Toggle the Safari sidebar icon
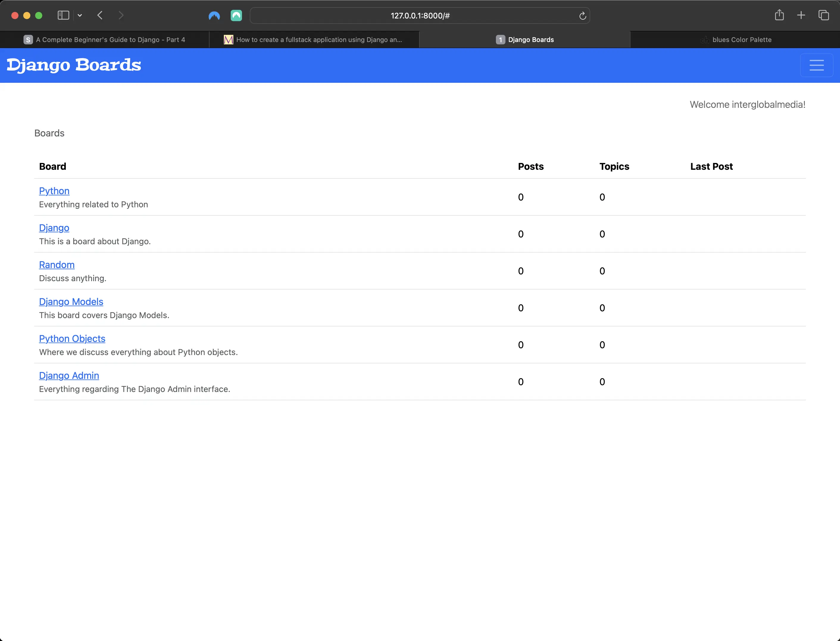This screenshot has height=641, width=840. click(63, 15)
